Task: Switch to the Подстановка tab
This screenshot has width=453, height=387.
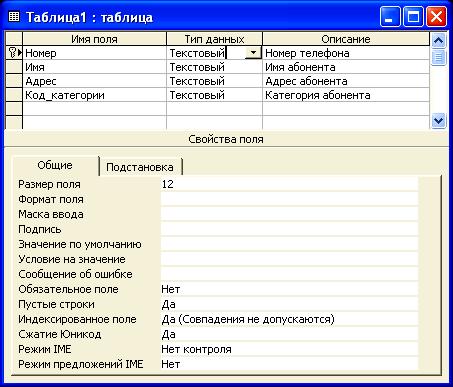Action: pyautogui.click(x=140, y=167)
